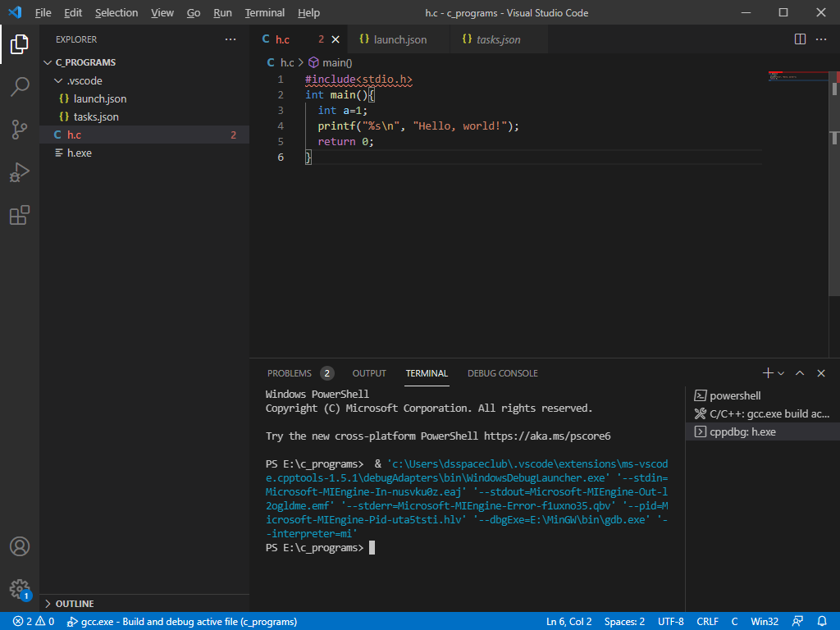Screen dimensions: 840x630
Task: Open the Go menu
Action: pyautogui.click(x=194, y=12)
